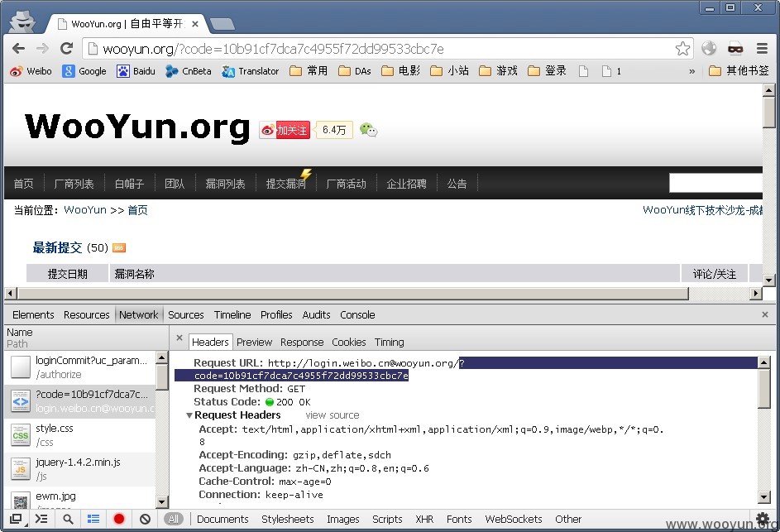Show the DevTools console drawer icon
The width and height of the screenshot is (780, 532).
click(x=41, y=519)
